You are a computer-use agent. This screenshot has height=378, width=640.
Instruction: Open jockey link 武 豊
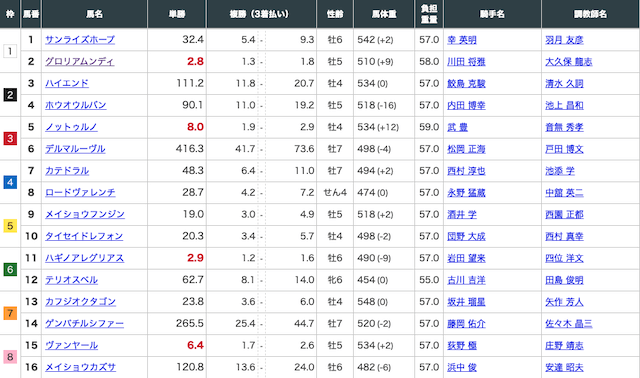[x=457, y=127]
